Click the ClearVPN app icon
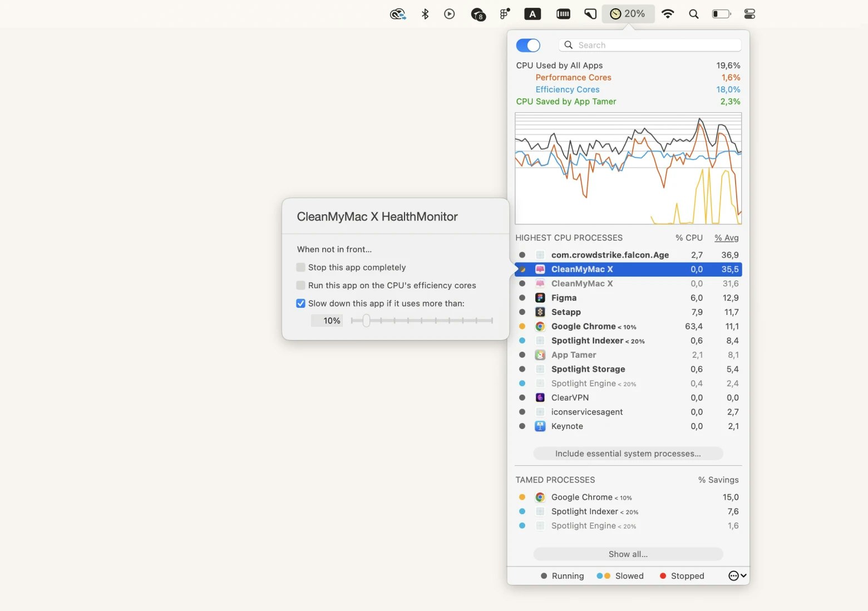Image resolution: width=868 pixels, height=611 pixels. [x=540, y=398]
